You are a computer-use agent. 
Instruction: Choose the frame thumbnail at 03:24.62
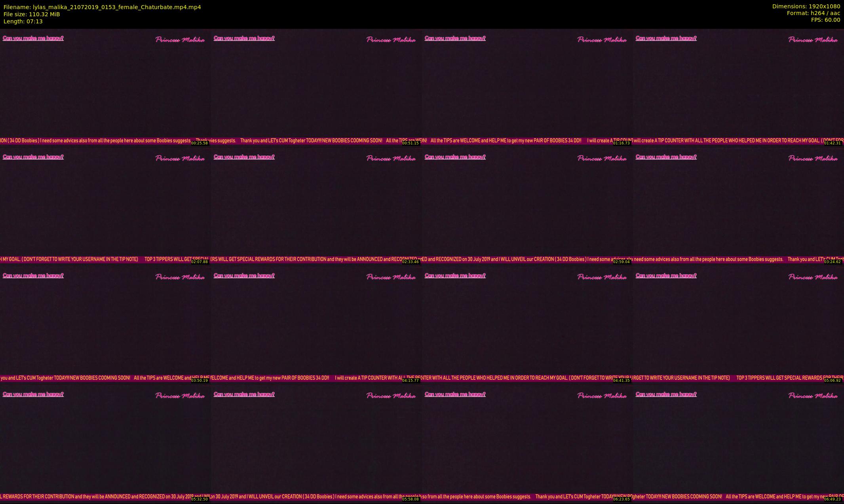pos(738,206)
